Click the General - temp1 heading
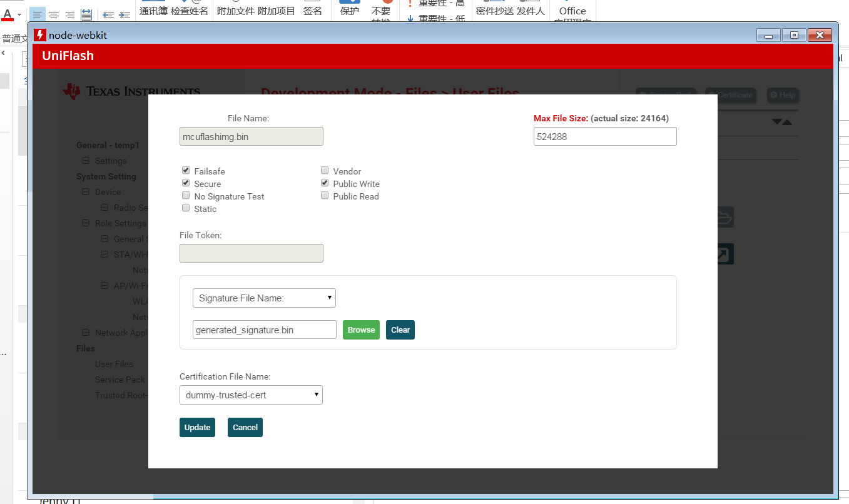849x504 pixels. coord(108,145)
